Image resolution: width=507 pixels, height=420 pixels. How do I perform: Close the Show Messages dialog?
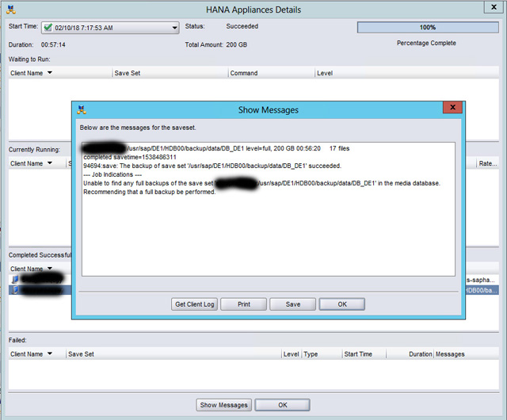tap(452, 107)
